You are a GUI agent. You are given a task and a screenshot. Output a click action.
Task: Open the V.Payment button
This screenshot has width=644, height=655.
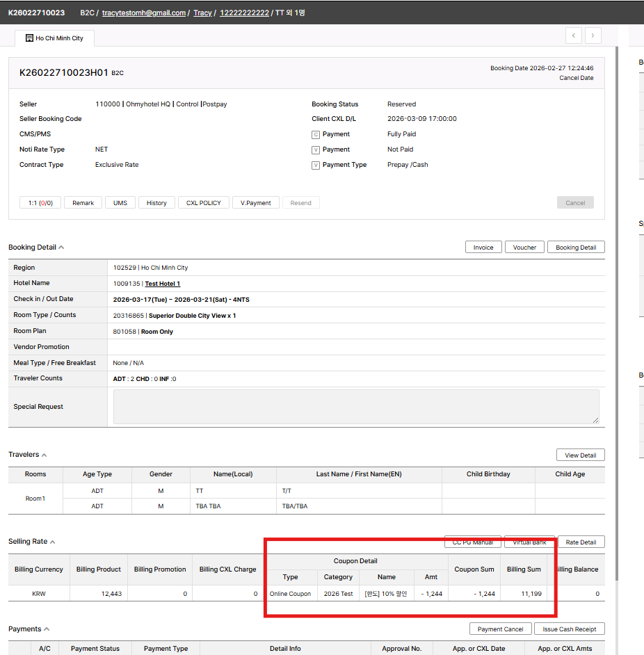[x=256, y=203]
